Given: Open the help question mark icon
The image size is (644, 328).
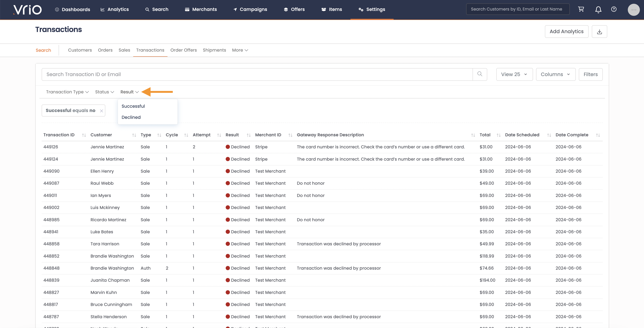Looking at the screenshot, I should [614, 9].
